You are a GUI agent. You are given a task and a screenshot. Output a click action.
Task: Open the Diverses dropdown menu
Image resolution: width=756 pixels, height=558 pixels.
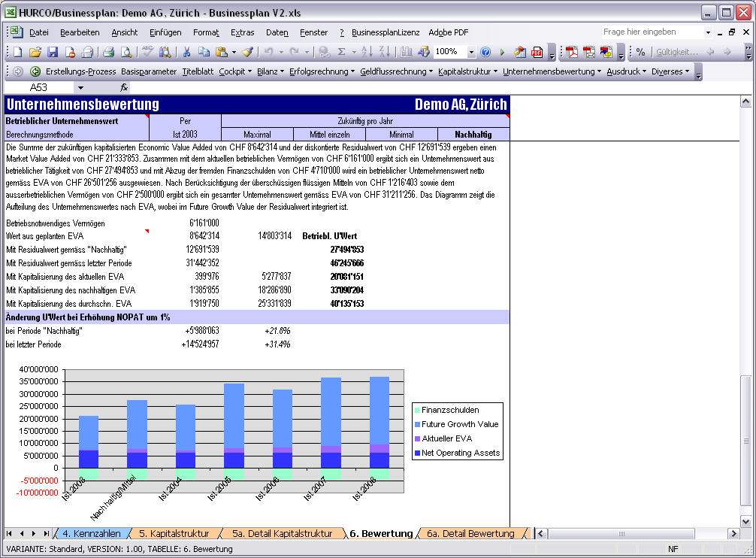[x=670, y=71]
